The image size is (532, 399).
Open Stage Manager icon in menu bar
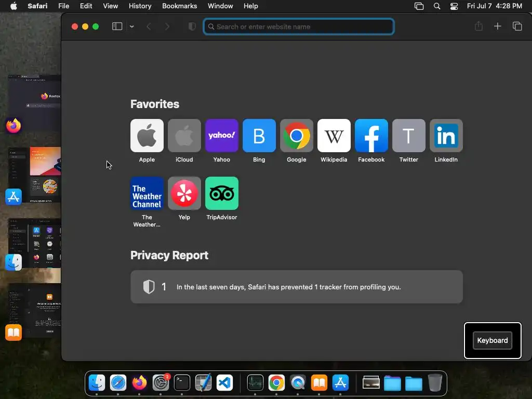(419, 6)
